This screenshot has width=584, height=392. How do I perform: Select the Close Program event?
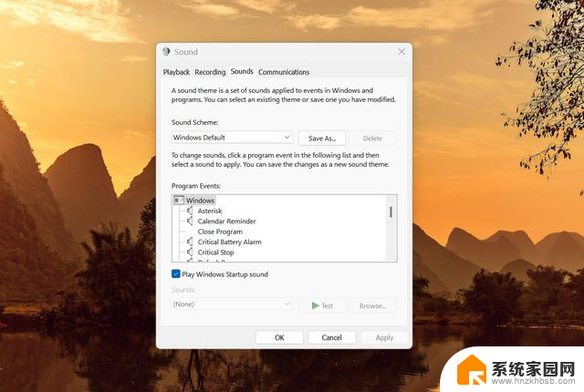[220, 232]
